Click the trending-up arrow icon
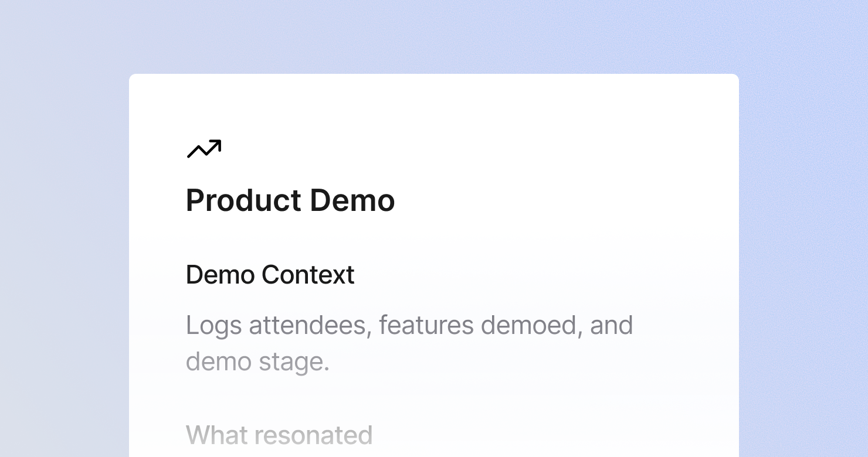868x457 pixels. pos(204,149)
